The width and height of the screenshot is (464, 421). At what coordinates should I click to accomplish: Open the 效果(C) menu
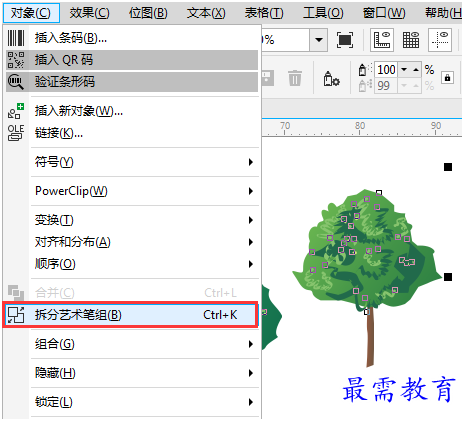coord(89,13)
